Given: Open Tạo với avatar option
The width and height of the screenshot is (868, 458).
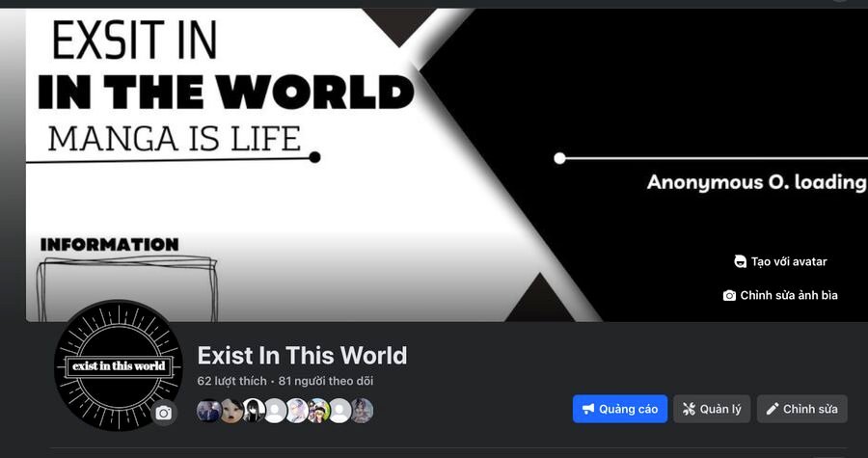Looking at the screenshot, I should 780,261.
